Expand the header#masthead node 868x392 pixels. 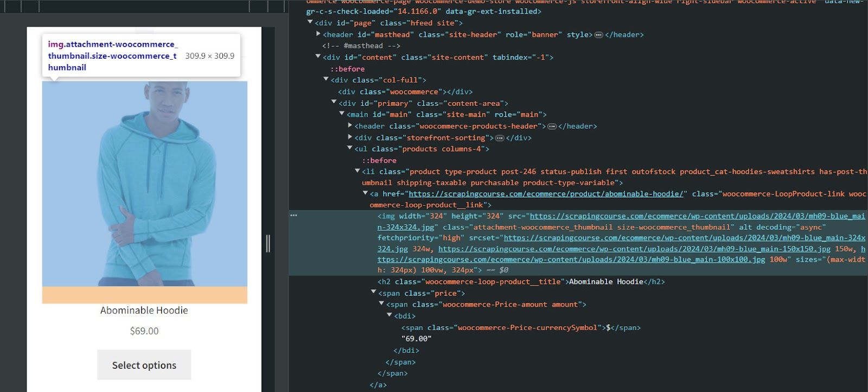coord(318,34)
